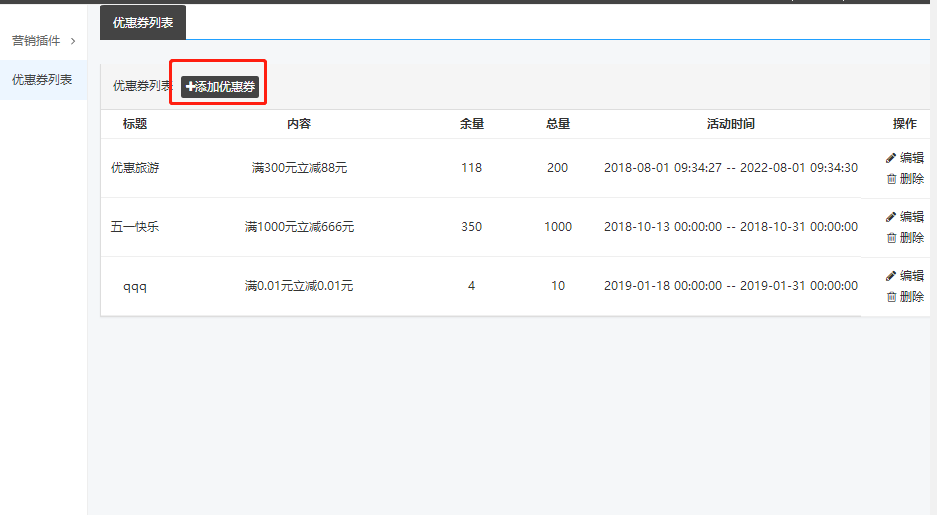937x515 pixels.
Task: Click the 满1000元立减666元 content cell
Action: click(299, 227)
